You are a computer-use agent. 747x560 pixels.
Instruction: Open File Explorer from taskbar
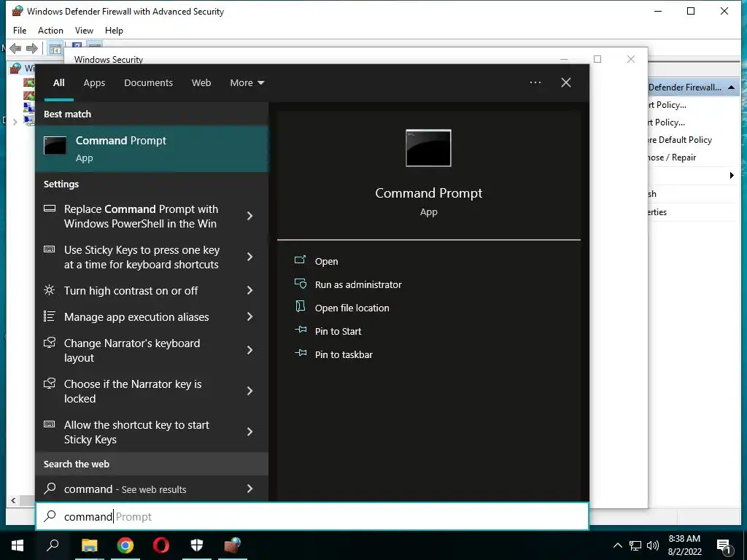(89, 545)
